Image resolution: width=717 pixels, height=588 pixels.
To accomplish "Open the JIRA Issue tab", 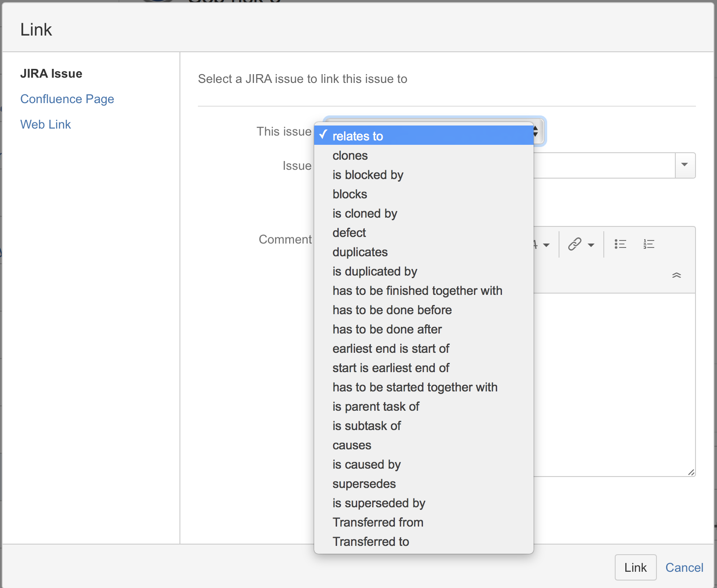I will (51, 73).
